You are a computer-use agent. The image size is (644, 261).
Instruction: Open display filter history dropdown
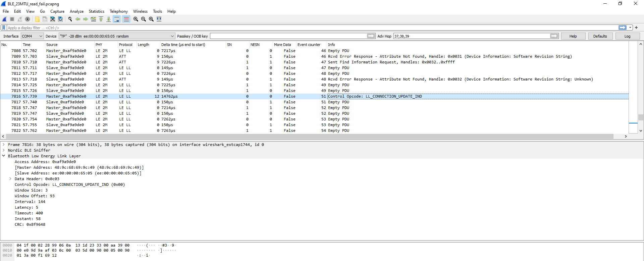click(x=630, y=28)
